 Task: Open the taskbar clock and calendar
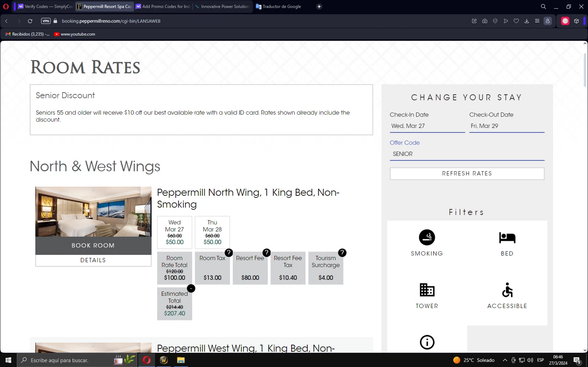click(x=558, y=360)
